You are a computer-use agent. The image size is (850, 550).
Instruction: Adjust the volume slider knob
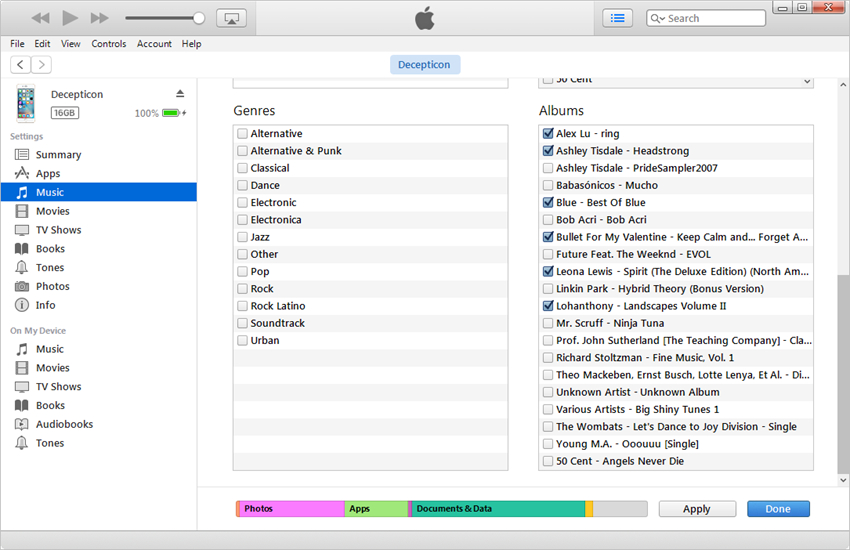(198, 18)
